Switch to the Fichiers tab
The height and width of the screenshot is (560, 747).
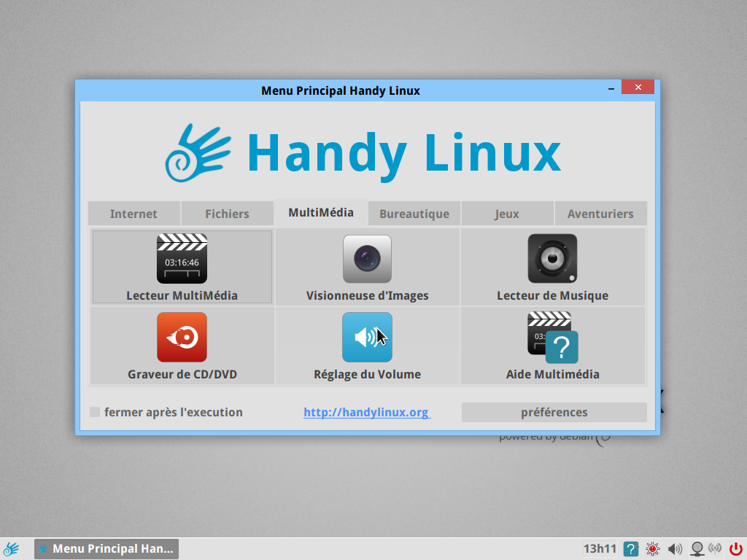(x=228, y=214)
